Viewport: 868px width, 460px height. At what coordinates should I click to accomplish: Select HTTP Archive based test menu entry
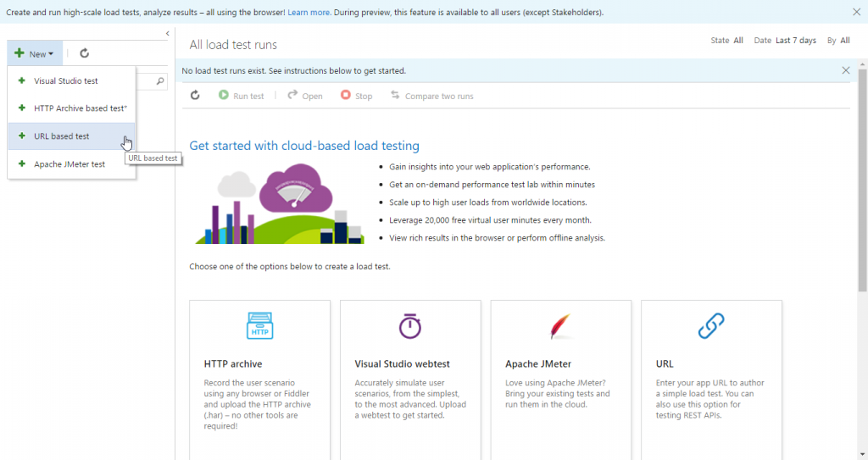pos(71,108)
